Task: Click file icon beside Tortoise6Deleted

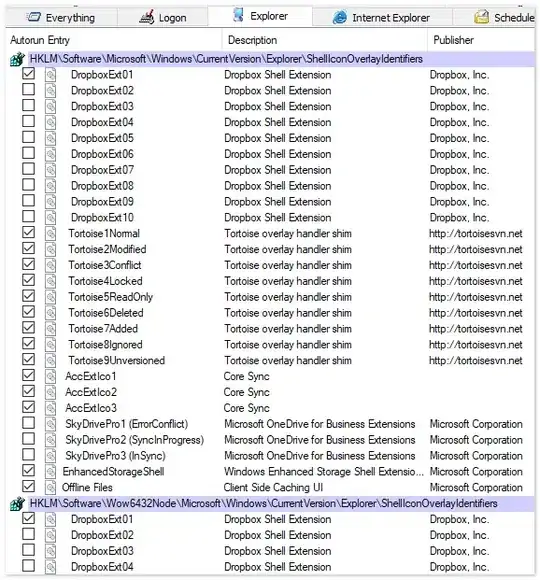Action: pos(51,313)
